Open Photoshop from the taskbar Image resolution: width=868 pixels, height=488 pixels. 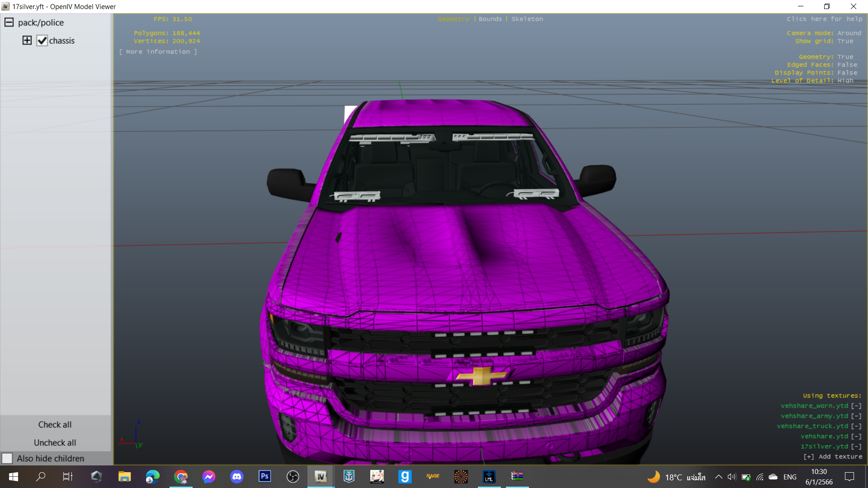(x=265, y=476)
